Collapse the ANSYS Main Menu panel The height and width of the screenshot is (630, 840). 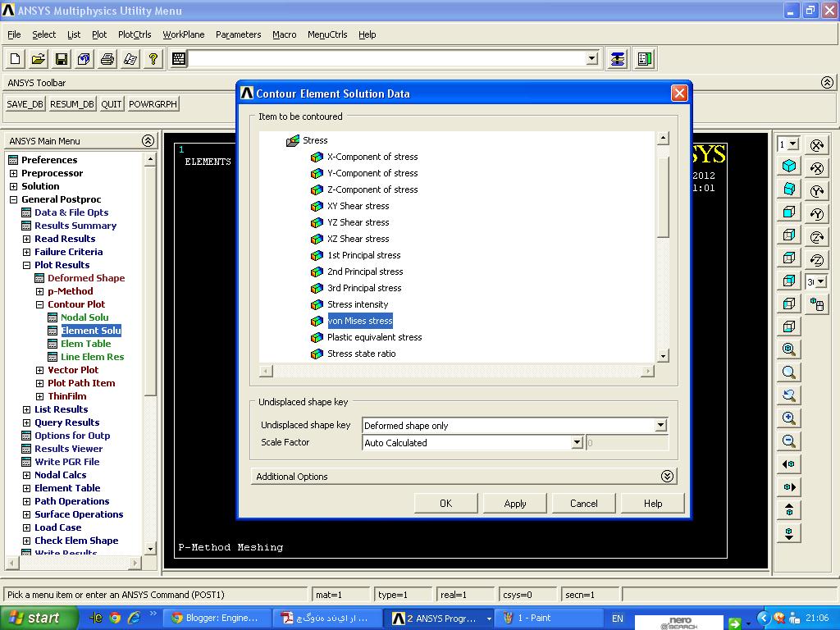click(x=148, y=141)
